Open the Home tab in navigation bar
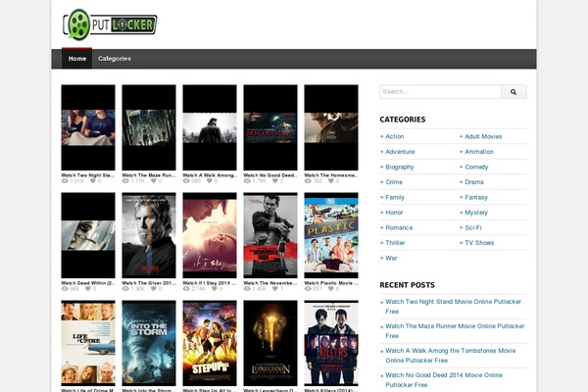The height and width of the screenshot is (392, 588). point(76,59)
